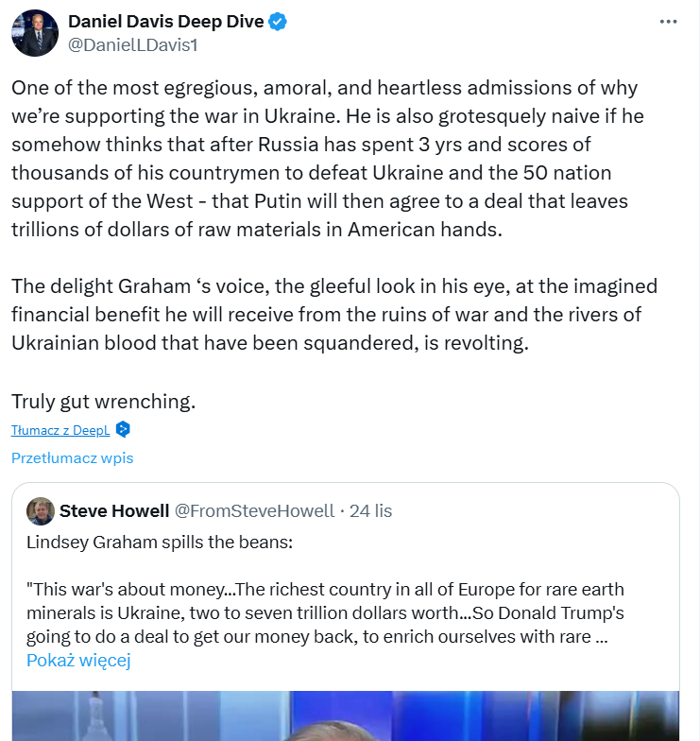Click the '24 lis' post date

coord(370,510)
